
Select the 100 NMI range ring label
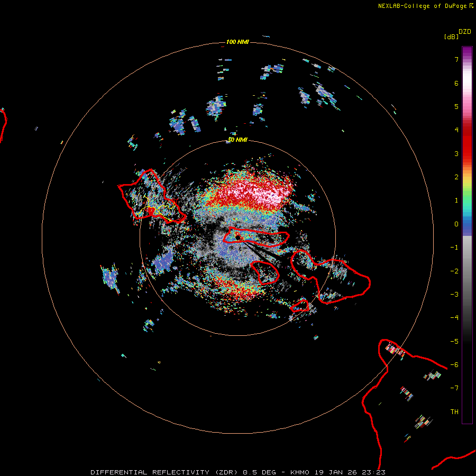(x=237, y=42)
